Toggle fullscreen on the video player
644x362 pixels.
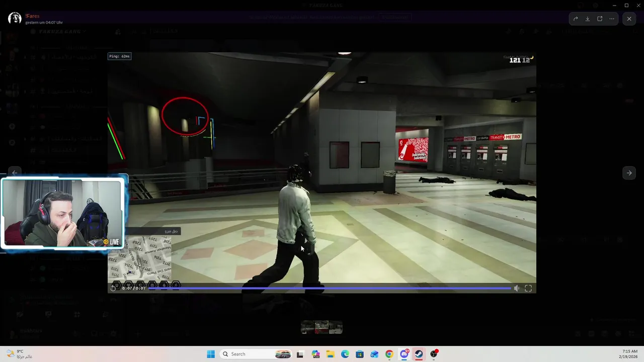[528, 288]
